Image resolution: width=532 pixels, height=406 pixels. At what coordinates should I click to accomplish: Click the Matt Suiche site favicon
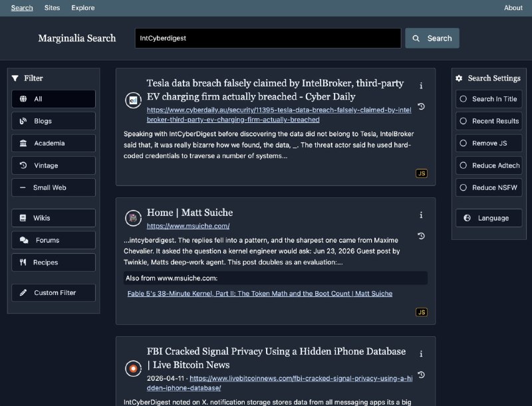[x=134, y=218]
